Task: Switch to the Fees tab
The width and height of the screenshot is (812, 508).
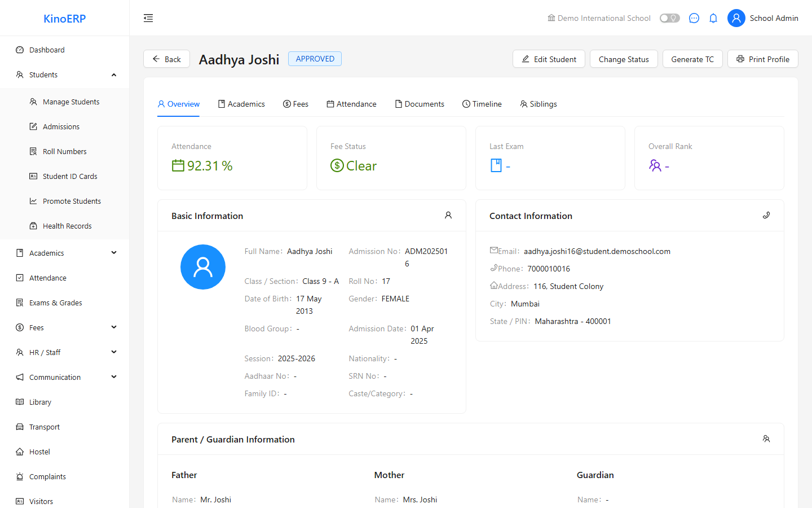Action: (x=295, y=104)
